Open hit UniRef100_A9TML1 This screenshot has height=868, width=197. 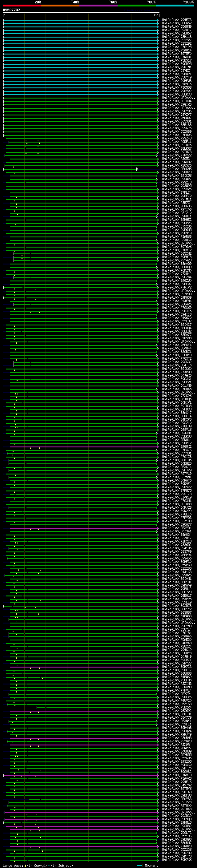[x=177, y=200]
